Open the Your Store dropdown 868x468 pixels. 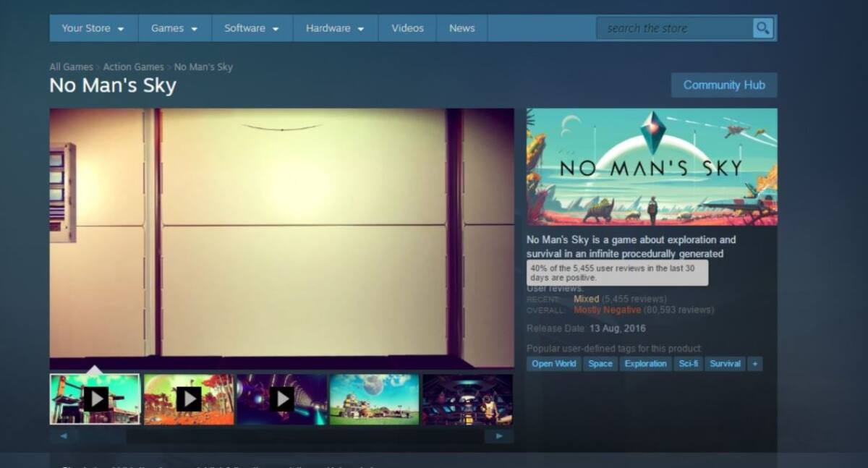click(93, 28)
